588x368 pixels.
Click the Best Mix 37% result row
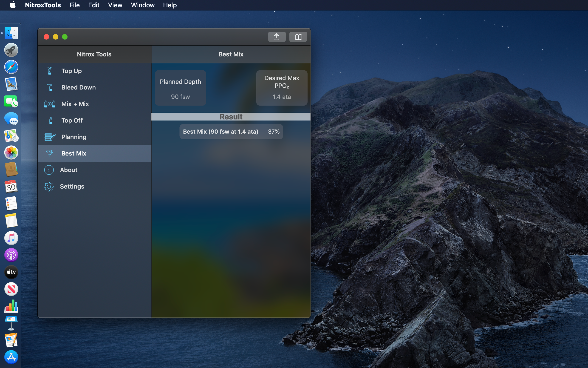click(231, 132)
